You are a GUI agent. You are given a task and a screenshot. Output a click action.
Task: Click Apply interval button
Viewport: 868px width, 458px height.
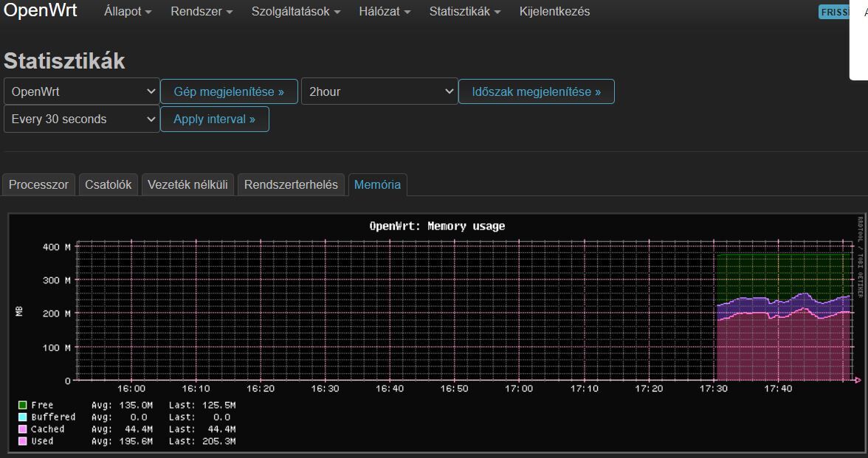click(215, 119)
